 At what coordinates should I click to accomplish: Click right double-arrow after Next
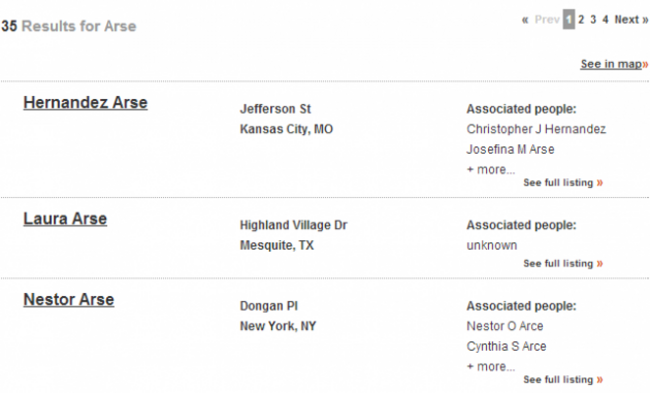point(645,19)
